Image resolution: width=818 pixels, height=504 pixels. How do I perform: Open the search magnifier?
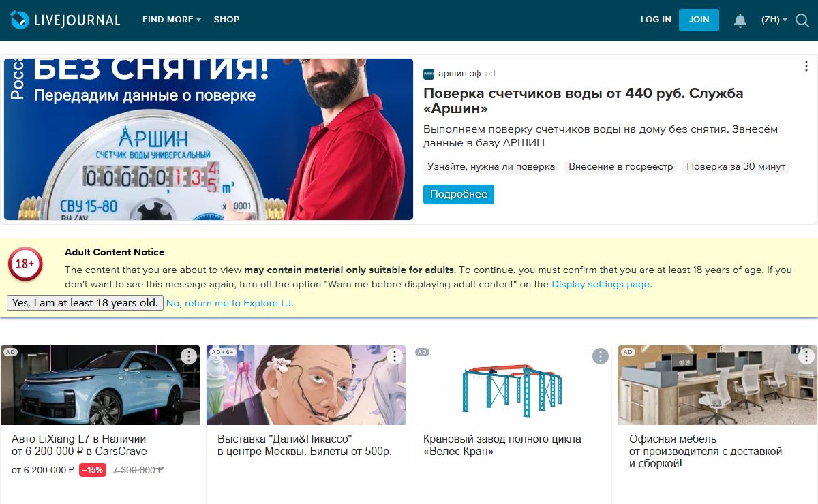point(802,20)
